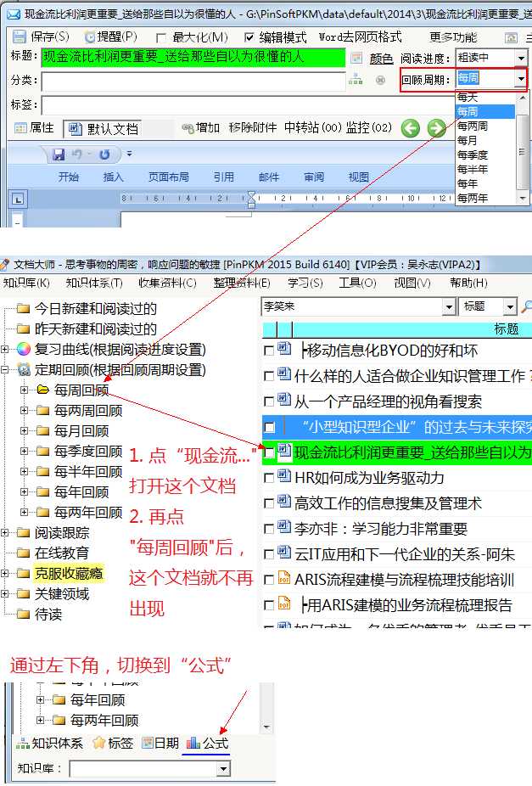Check the box for 现金流比利润更重要 row
Screen dimensions: 532x786
(269, 452)
